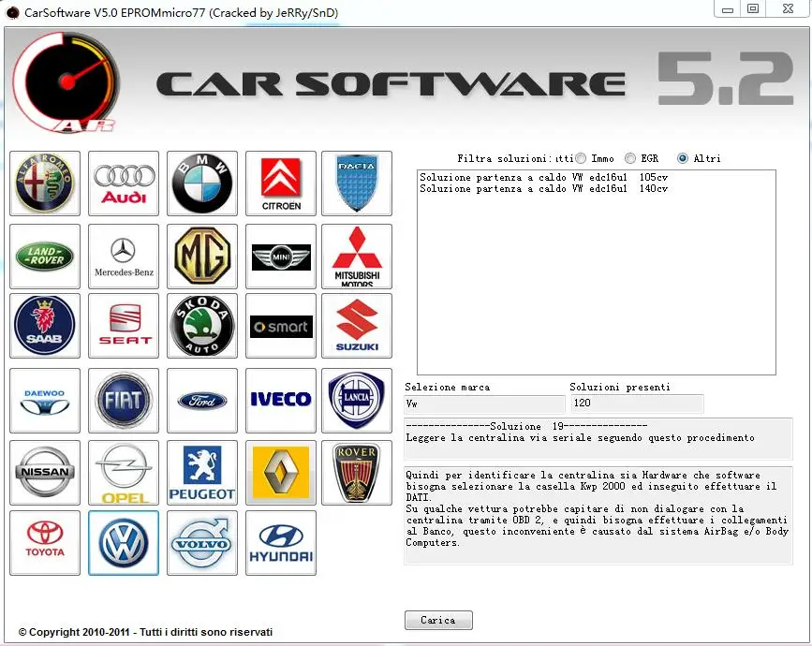Select the Mini brand logo
812x646 pixels.
(281, 257)
